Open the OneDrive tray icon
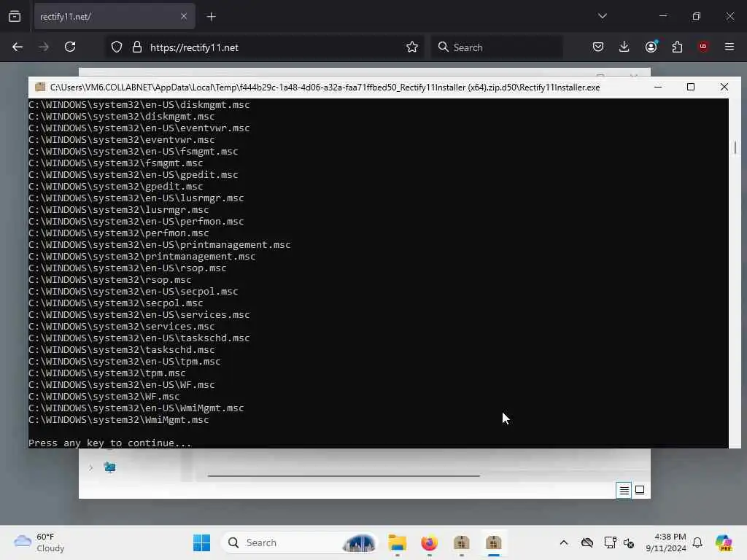Viewport: 747px width, 560px height. (x=587, y=542)
